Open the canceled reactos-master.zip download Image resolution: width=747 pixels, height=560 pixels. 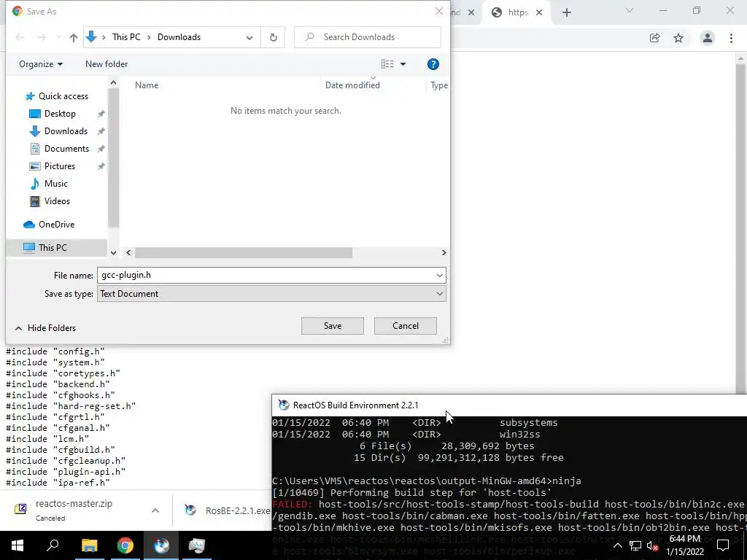tap(74, 510)
